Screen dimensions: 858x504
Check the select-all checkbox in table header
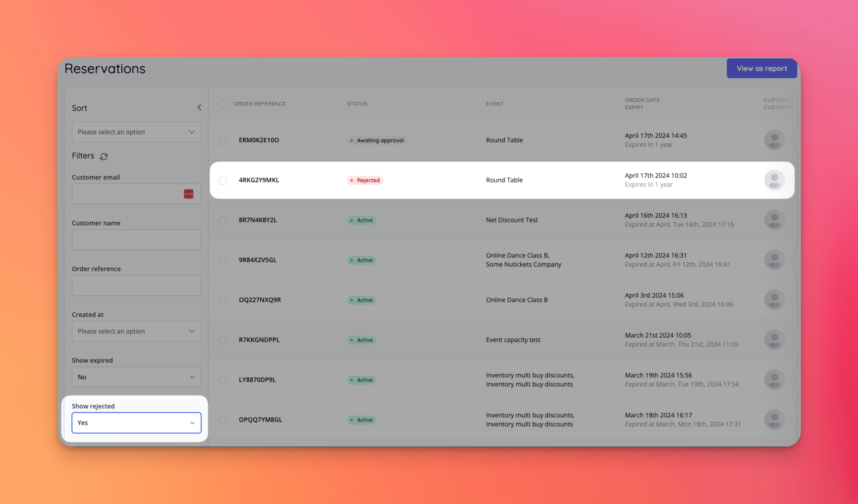(223, 104)
